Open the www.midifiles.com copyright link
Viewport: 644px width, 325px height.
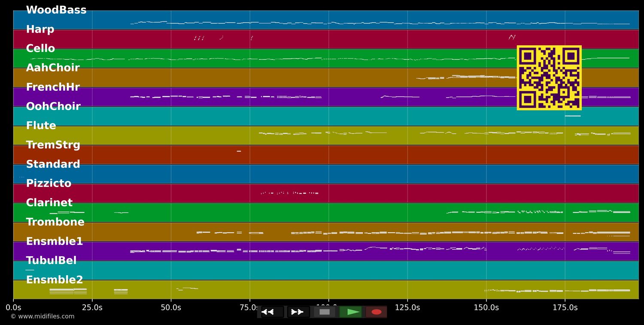42,316
